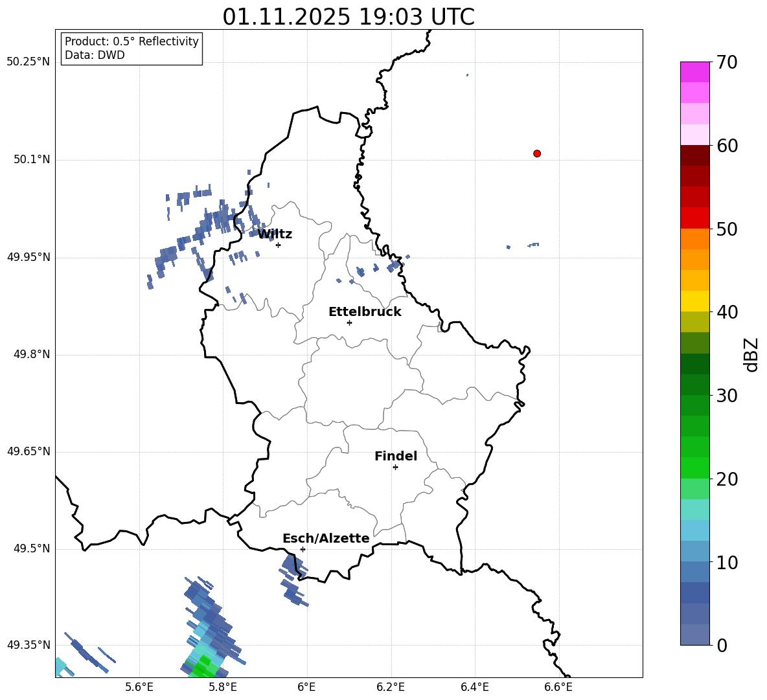
Task: Click the Data: DWD text
Action: [95, 55]
